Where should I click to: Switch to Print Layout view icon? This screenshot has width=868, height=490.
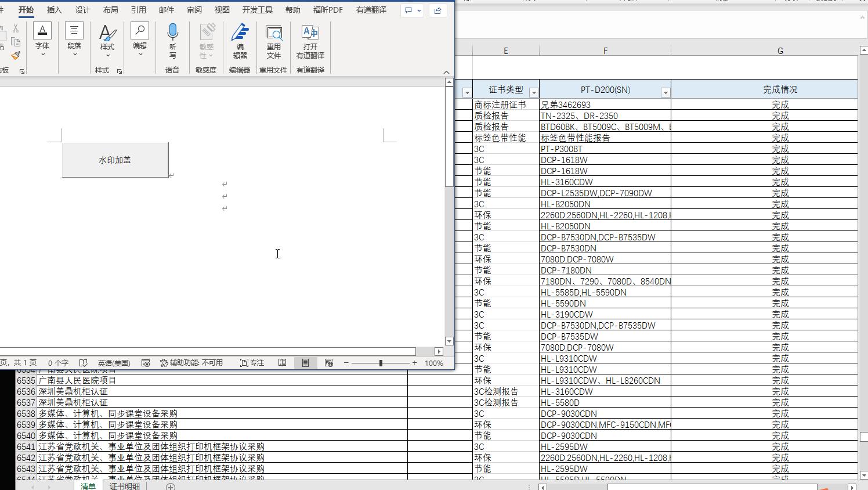(305, 363)
